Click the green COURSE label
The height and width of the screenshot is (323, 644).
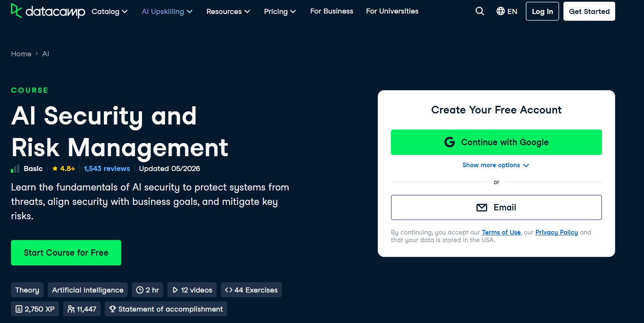(x=30, y=90)
